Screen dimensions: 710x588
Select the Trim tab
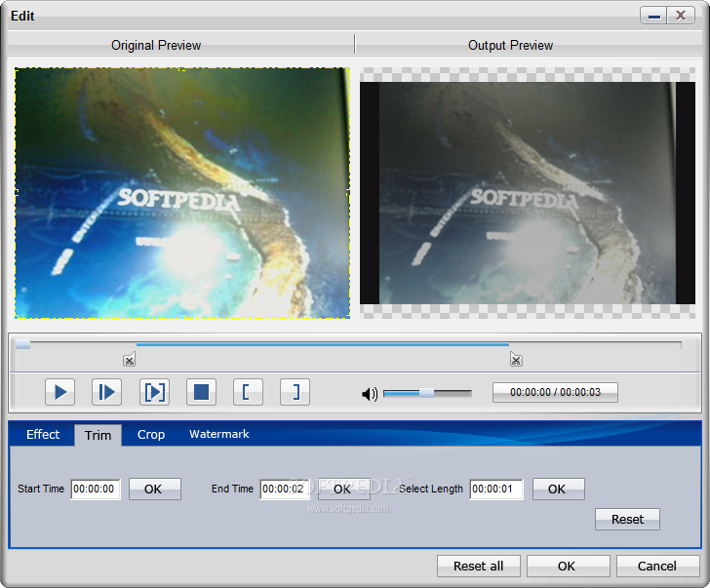pyautogui.click(x=98, y=435)
